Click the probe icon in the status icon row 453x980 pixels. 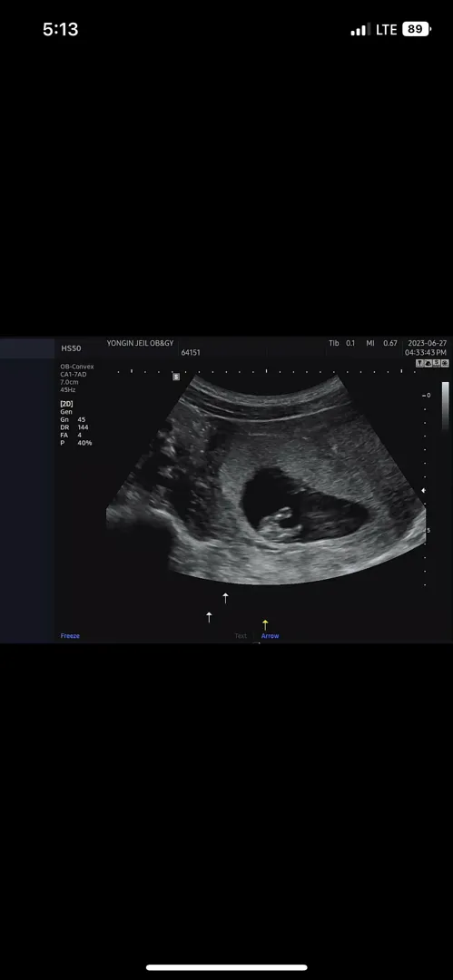pyautogui.click(x=420, y=363)
